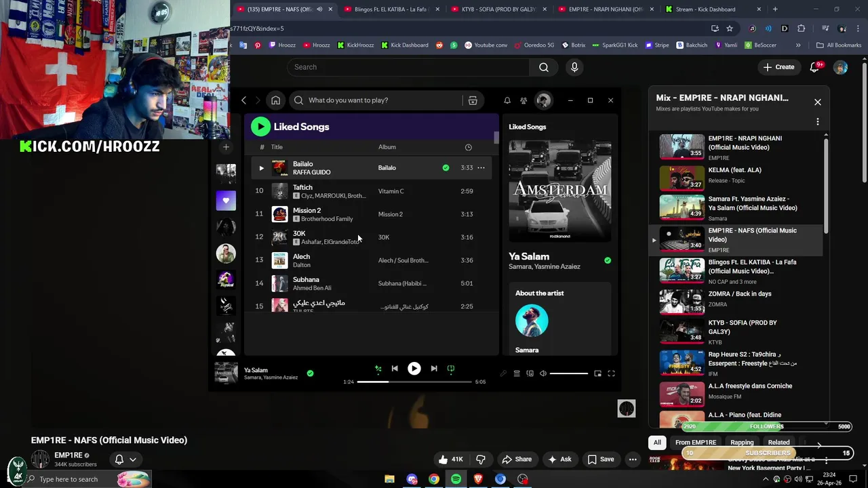Screen dimensions: 868x488
Task: Open Spotify Browse icon in search bar
Action: 473,100
